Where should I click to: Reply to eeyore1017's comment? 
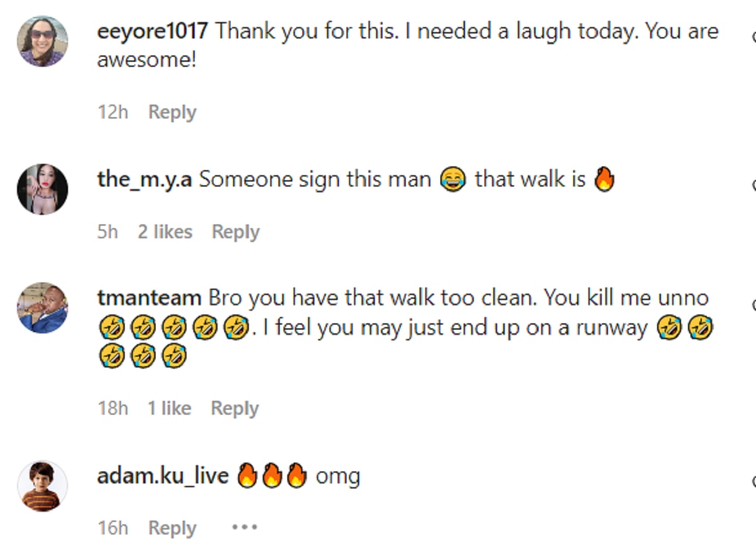(x=172, y=112)
